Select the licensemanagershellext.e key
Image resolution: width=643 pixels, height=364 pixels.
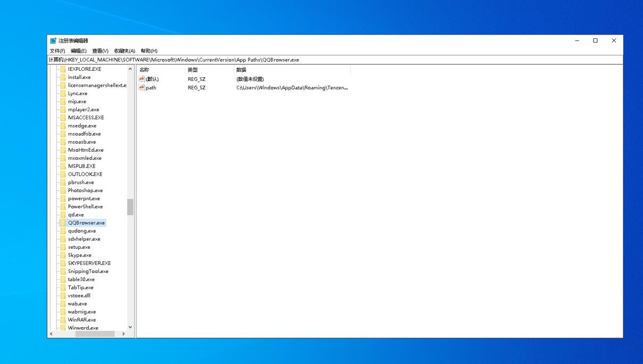tap(97, 85)
